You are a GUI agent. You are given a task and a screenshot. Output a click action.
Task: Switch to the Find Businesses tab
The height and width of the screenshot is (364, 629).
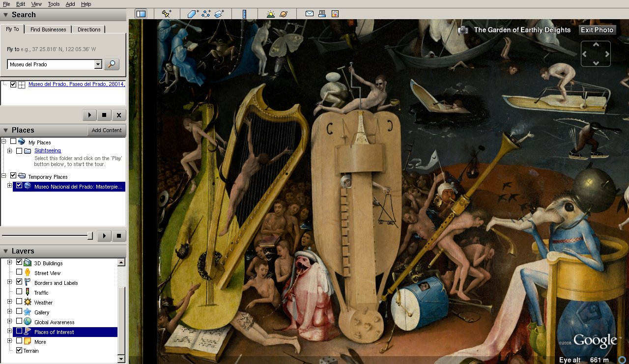coord(48,29)
